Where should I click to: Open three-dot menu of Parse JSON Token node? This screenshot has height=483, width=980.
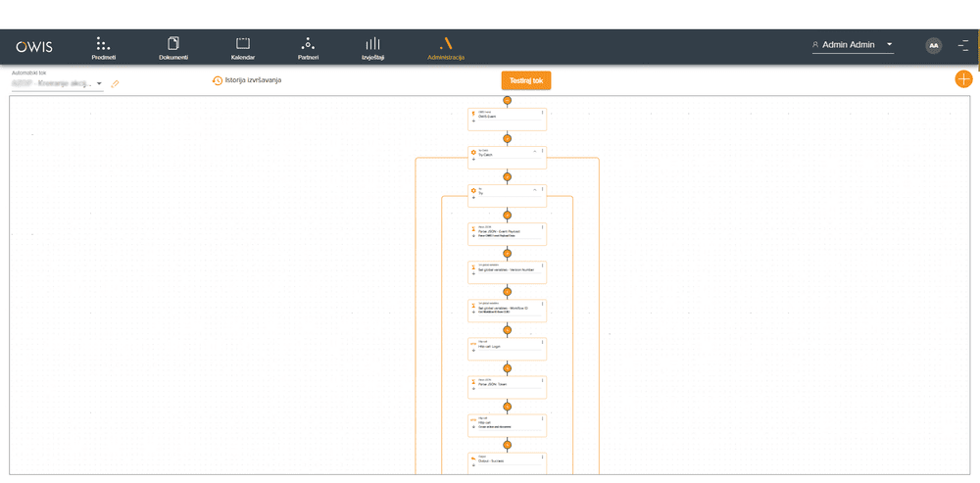pos(543,380)
